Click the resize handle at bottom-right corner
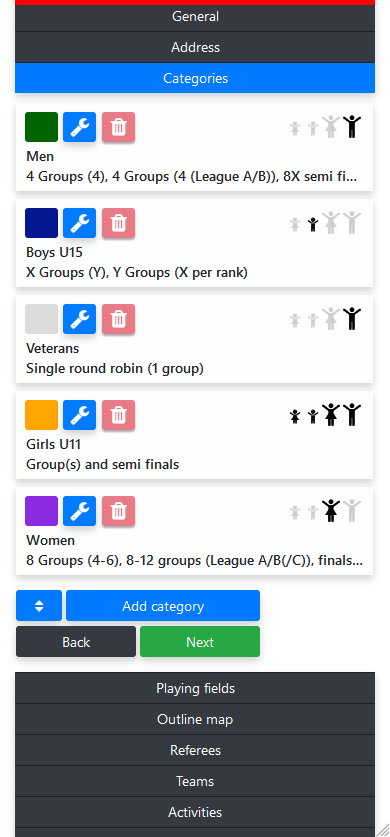Screen dimensions: 390x837 click(x=383, y=830)
